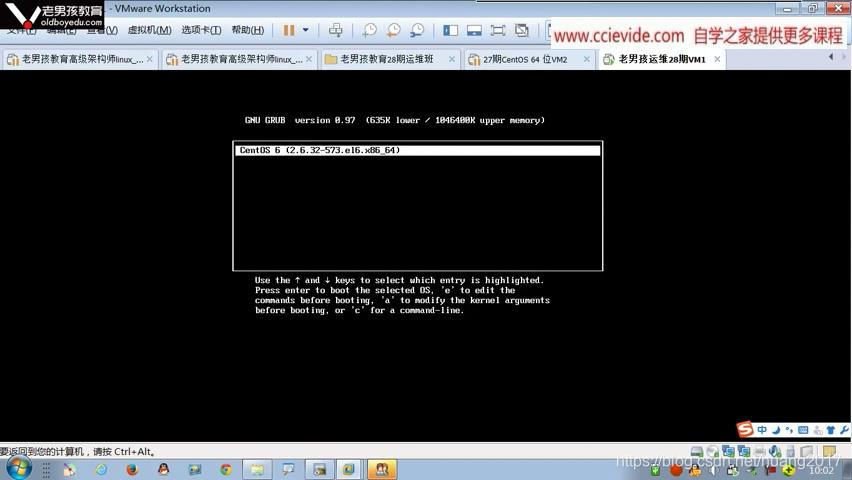Toggle half/full width moon icon in Sogou bar
Viewport: 852px width, 480px height.
pos(776,430)
